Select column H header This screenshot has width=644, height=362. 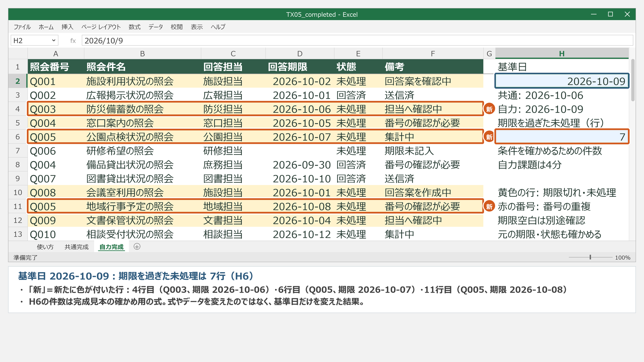[x=562, y=54]
